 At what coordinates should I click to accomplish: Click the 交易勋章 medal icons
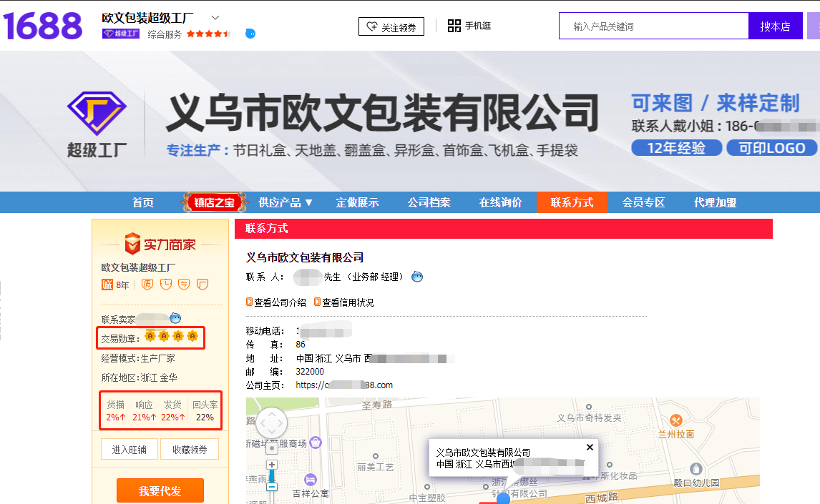click(x=172, y=336)
